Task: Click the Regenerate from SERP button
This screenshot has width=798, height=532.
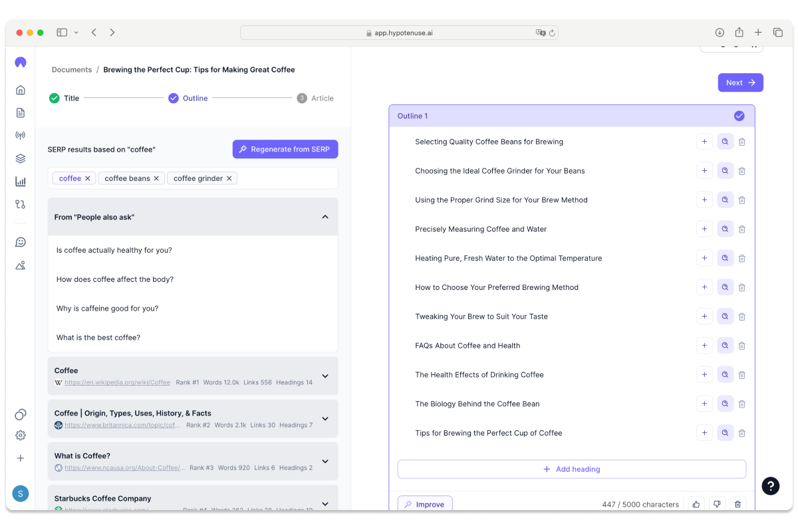Action: pyautogui.click(x=285, y=149)
